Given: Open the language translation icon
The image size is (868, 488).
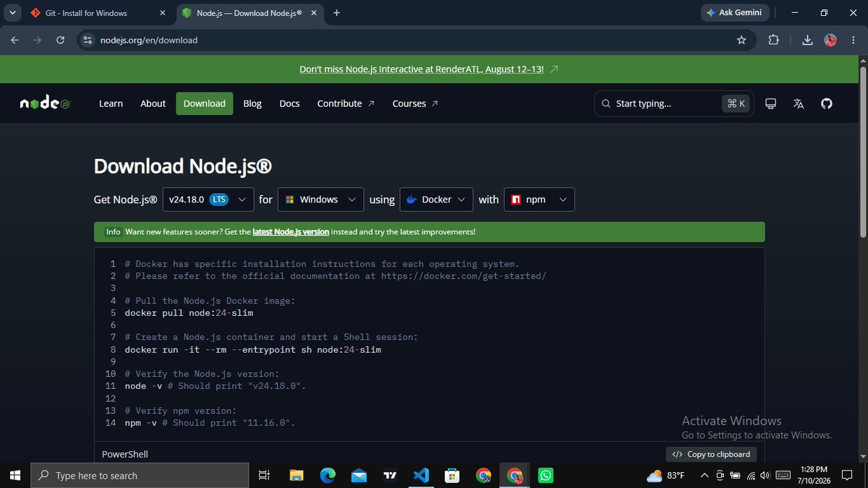Looking at the screenshot, I should pos(799,103).
